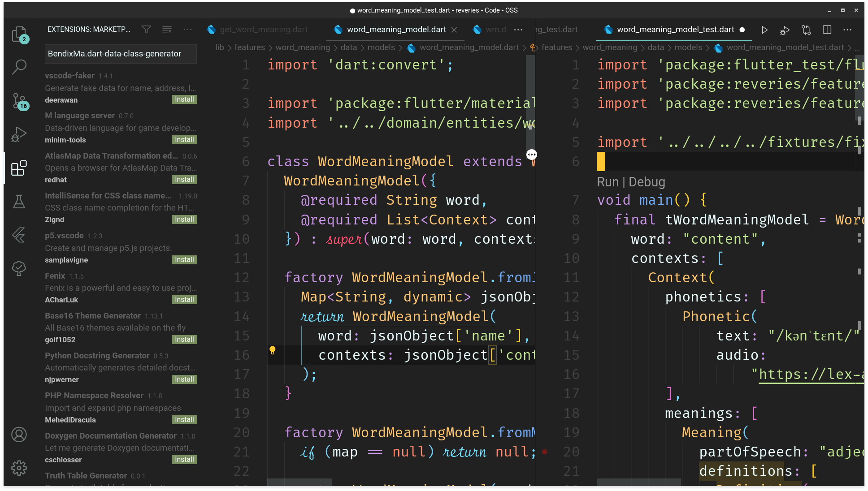
Task: Clear extensions search results
Action: coord(167,30)
